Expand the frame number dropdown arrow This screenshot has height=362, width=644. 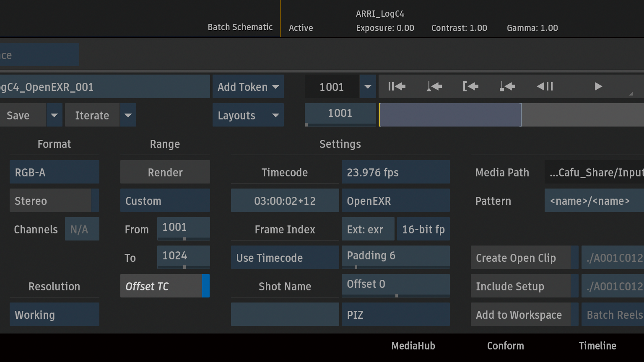pyautogui.click(x=368, y=87)
